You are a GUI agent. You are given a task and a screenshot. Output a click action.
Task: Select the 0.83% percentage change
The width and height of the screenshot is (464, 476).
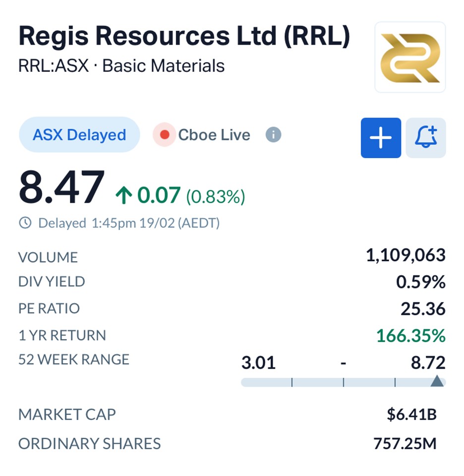pos(216,197)
